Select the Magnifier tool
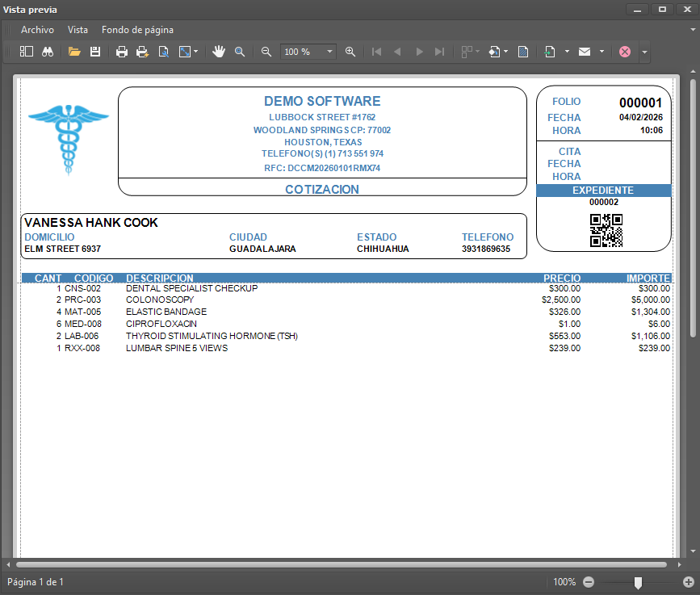Image resolution: width=700 pixels, height=595 pixels. coord(240,52)
